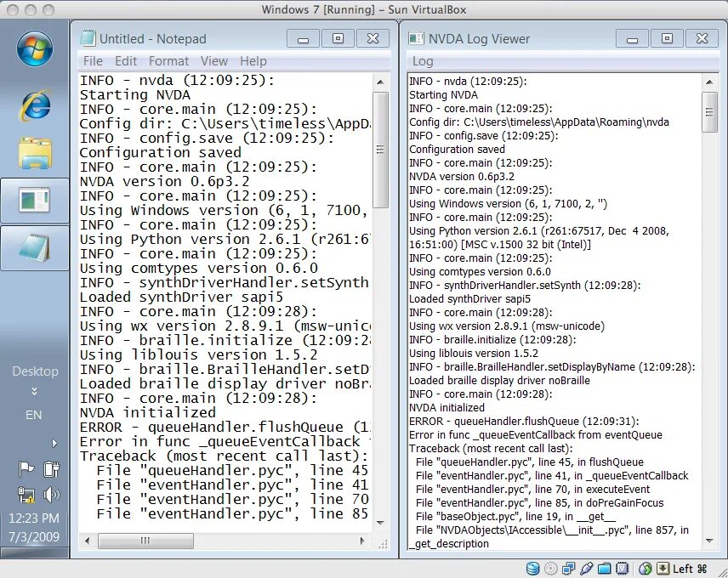Click the Action Center flag tray icon
The image size is (728, 578).
coord(26,469)
